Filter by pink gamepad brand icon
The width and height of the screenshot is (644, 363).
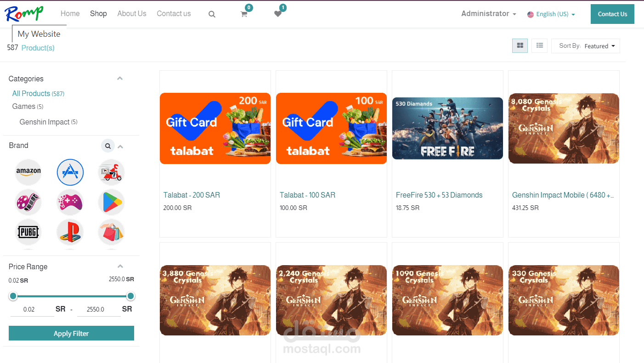tap(70, 202)
